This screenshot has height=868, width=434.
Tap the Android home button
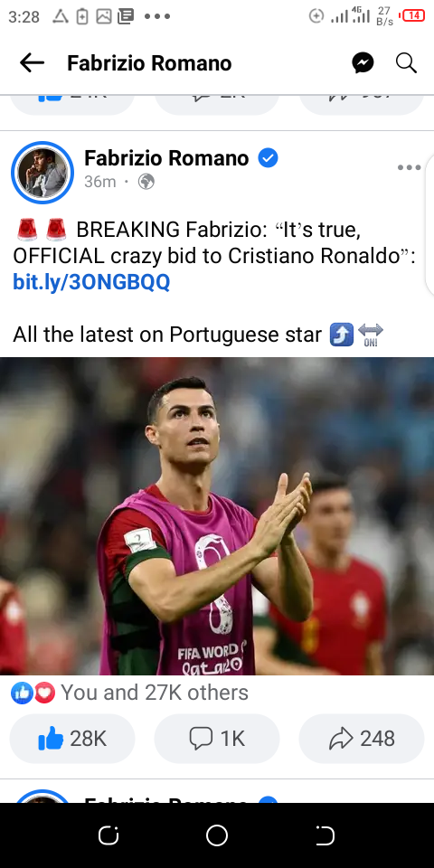tap(217, 835)
